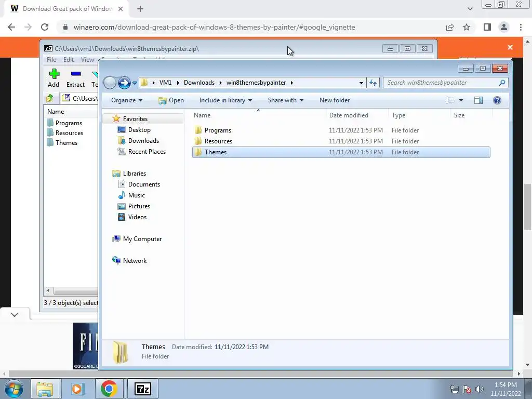Click the Search win8themesbypainter field

445,83
